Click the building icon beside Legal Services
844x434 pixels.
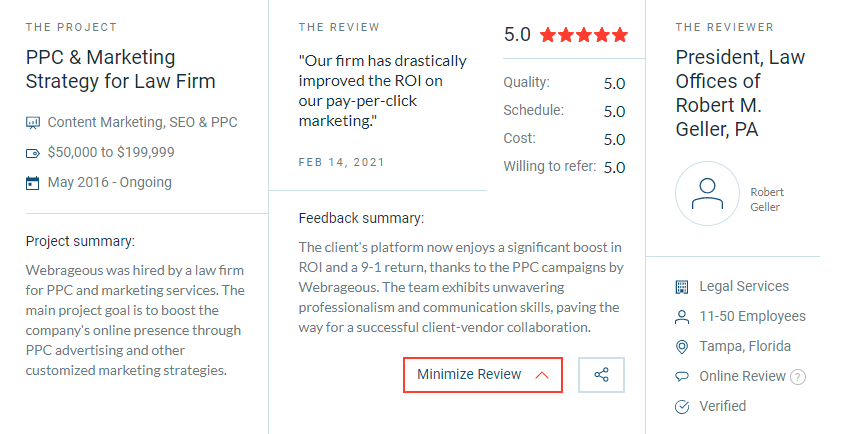tap(681, 287)
